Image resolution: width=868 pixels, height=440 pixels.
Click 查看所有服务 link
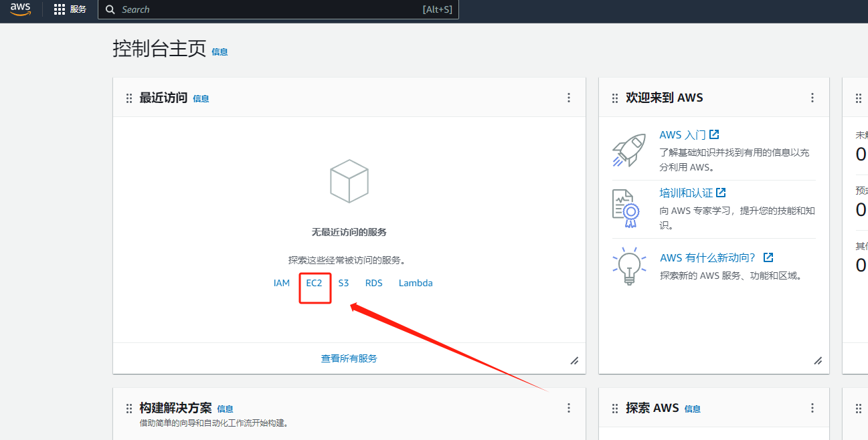pos(349,358)
